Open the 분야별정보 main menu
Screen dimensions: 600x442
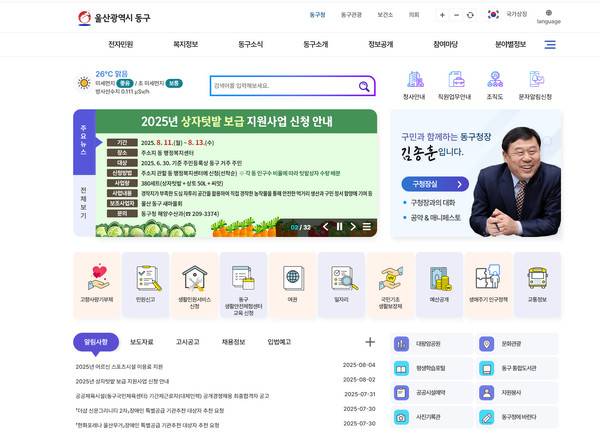pos(510,44)
